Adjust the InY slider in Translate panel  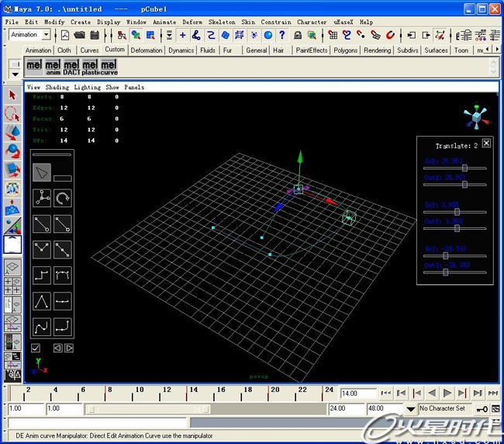click(455, 212)
